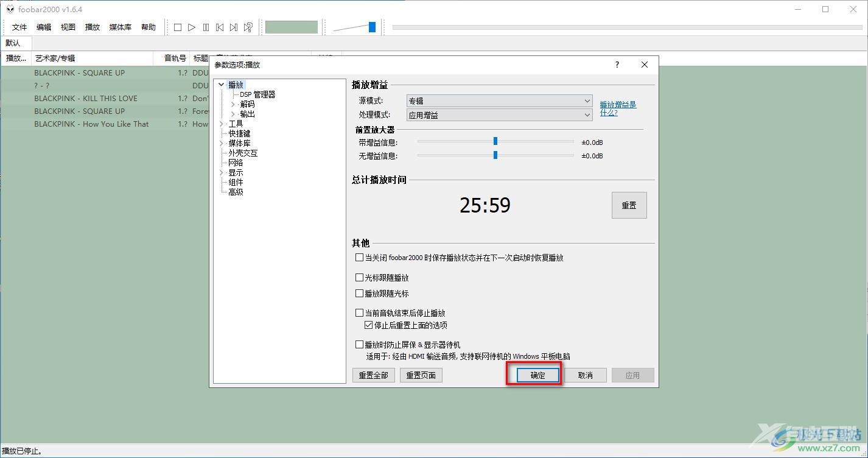Open the 播放 menu

coord(93,27)
